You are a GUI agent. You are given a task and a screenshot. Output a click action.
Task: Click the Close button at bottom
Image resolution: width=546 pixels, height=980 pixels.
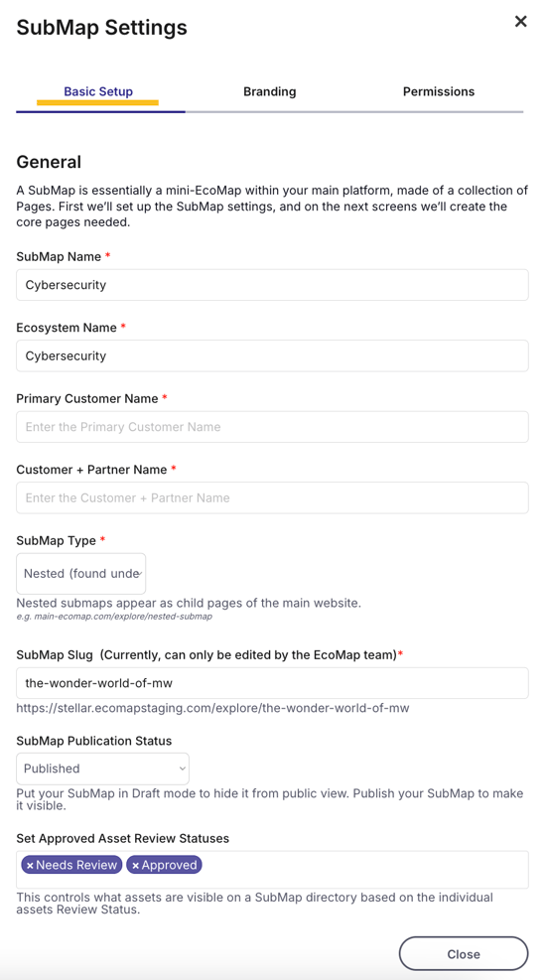point(464,954)
